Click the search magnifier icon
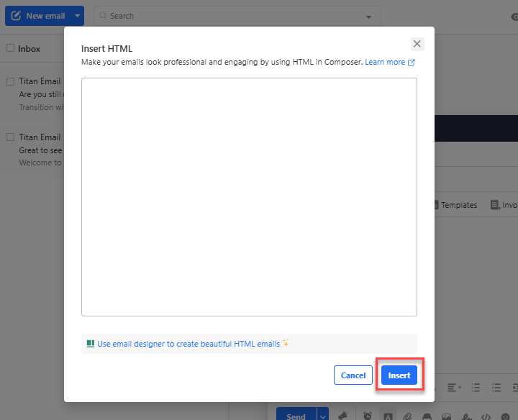The width and height of the screenshot is (518, 420). (x=103, y=16)
